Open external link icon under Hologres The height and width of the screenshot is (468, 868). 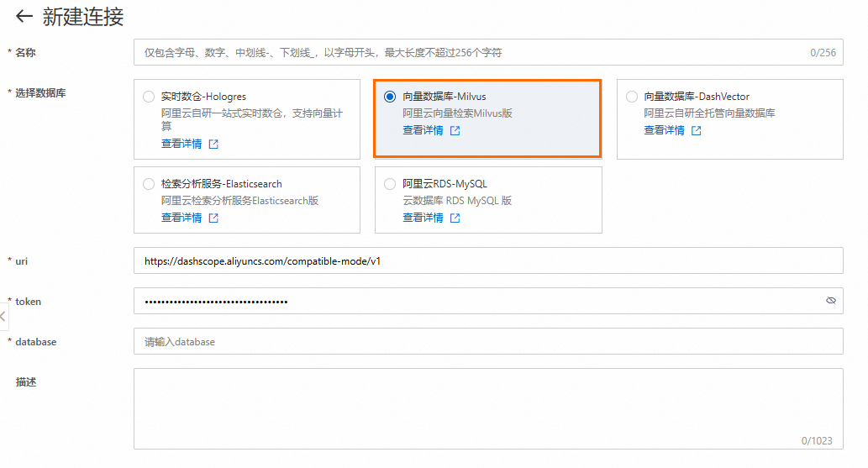point(213,144)
